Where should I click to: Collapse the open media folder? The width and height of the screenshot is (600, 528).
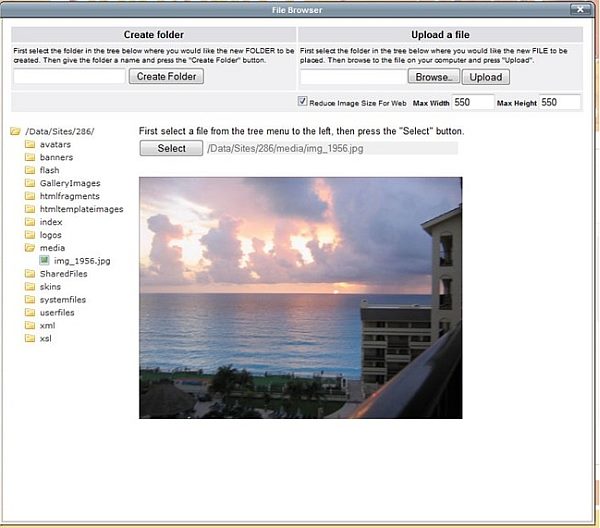30,248
